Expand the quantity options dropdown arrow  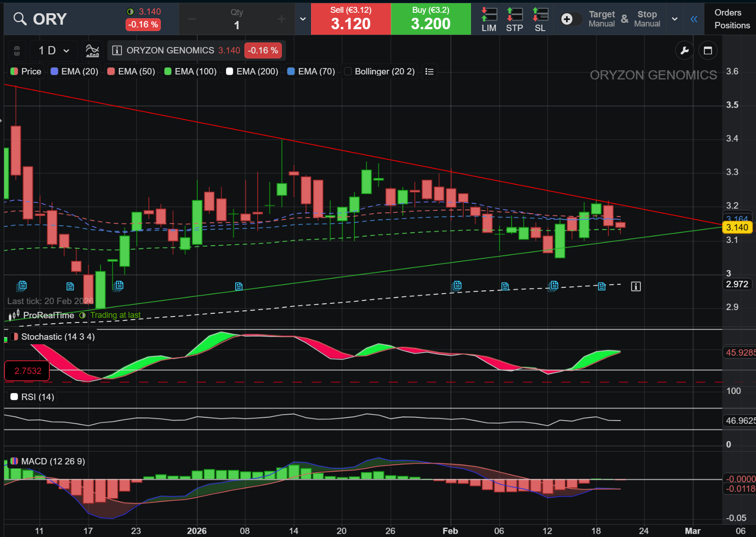tap(302, 19)
